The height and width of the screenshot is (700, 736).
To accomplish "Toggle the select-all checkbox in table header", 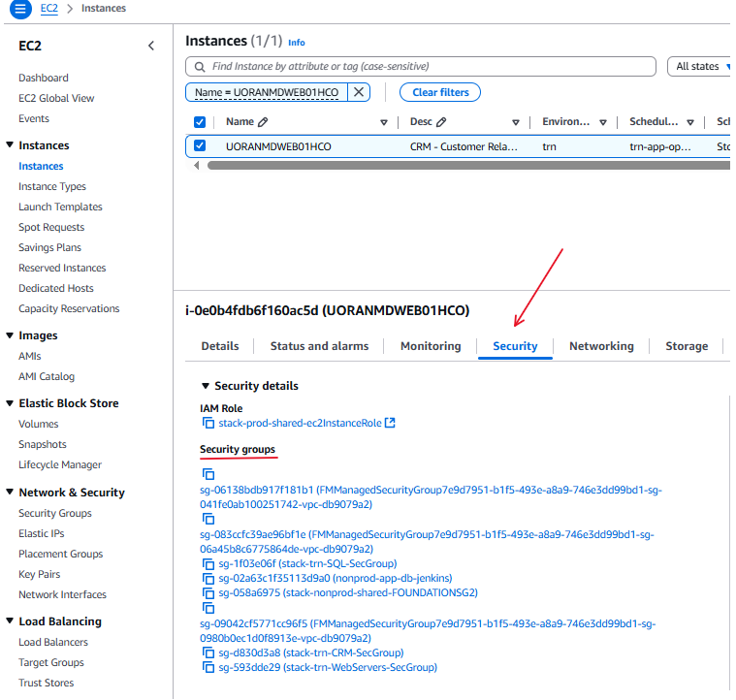I will pos(200,122).
